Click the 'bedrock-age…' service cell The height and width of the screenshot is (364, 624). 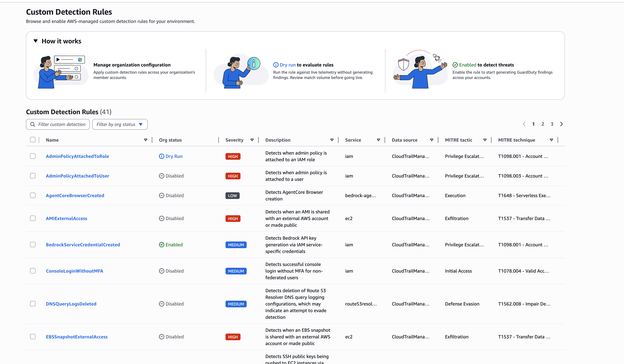tap(361, 195)
